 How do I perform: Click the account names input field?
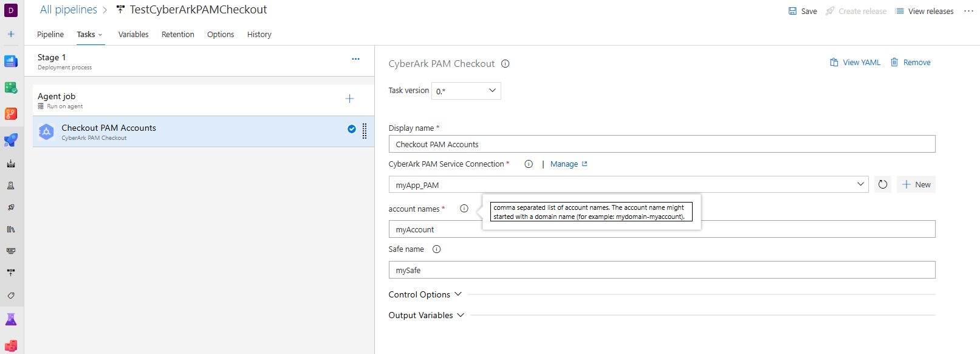click(662, 229)
